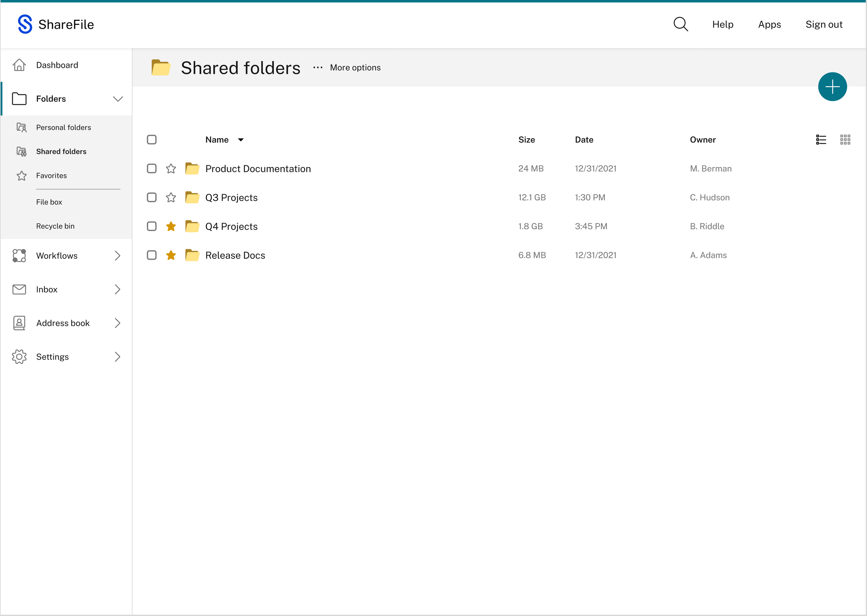Toggle Name column sort arrow

pyautogui.click(x=241, y=140)
